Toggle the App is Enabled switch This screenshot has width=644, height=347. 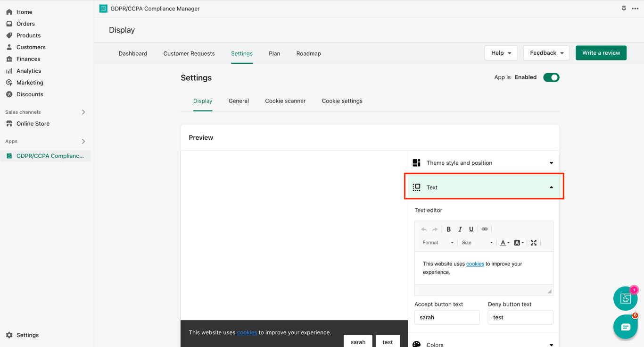tap(551, 77)
